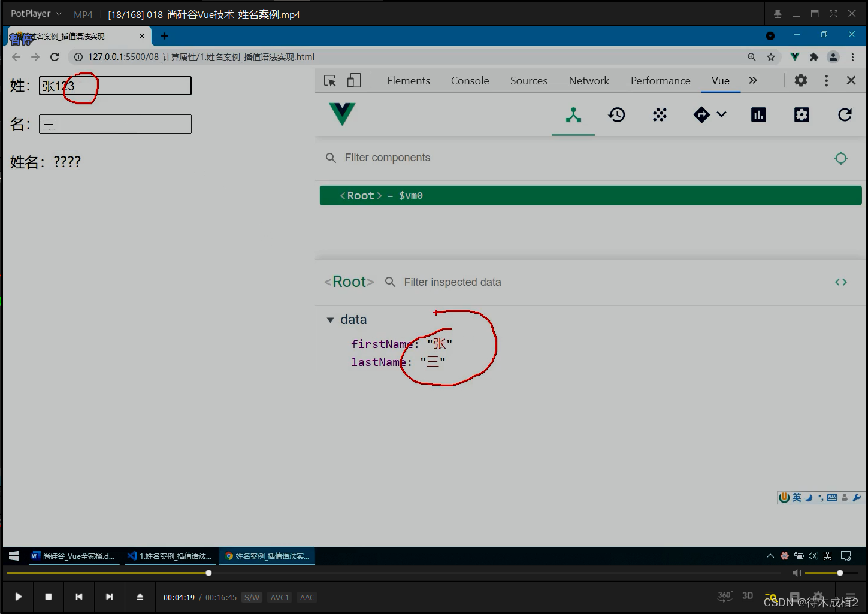Refresh the Vue devtools panel
The width and height of the screenshot is (868, 614).
pyautogui.click(x=845, y=115)
